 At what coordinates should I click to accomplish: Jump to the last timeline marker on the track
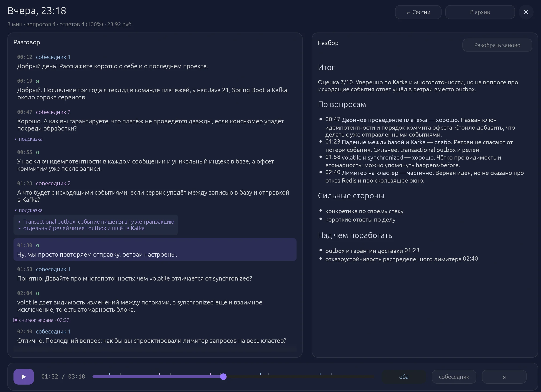pyautogui.click(x=331, y=374)
